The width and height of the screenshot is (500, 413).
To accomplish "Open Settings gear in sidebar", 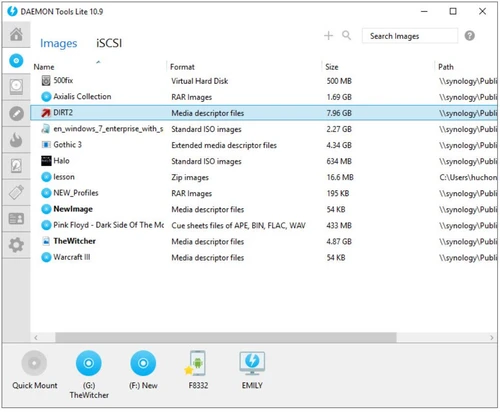I will (x=16, y=245).
